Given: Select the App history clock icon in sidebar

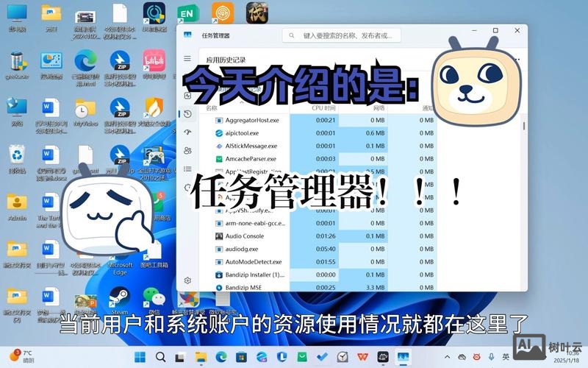Looking at the screenshot, I should click(188, 114).
